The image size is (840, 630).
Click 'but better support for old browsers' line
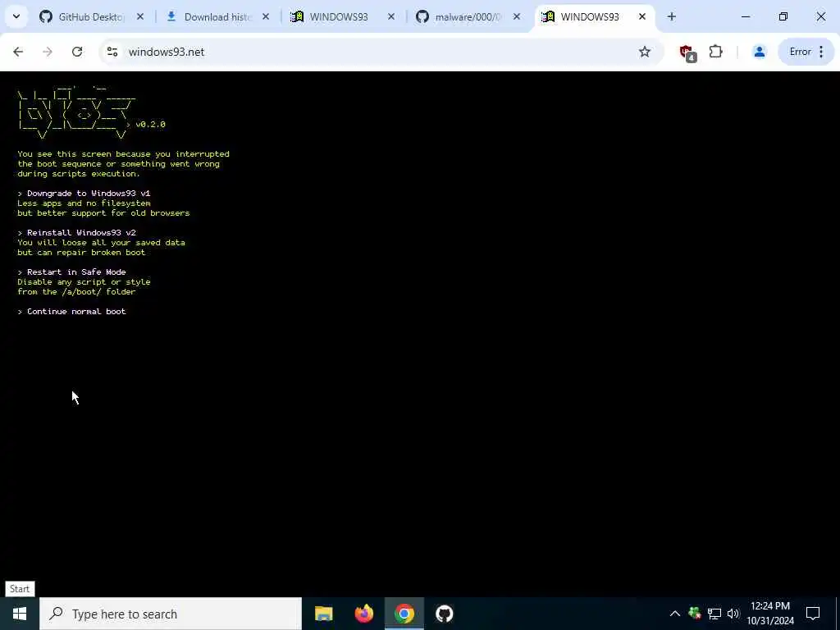pyautogui.click(x=103, y=213)
